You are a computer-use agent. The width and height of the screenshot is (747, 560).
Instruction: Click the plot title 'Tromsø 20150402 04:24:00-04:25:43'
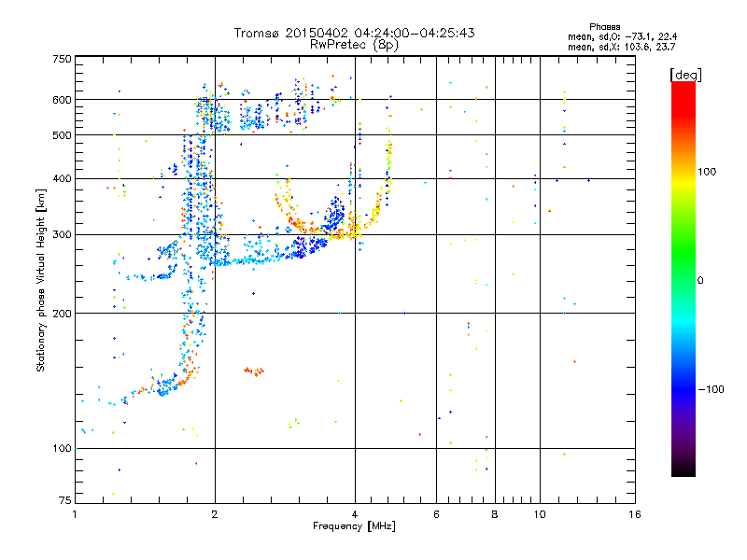point(354,33)
